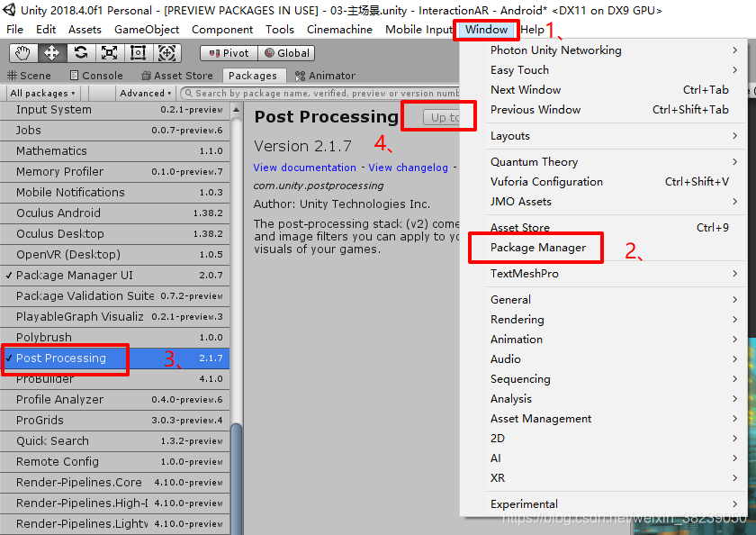Select Package Manager UI package
756x535 pixels.
115,275
